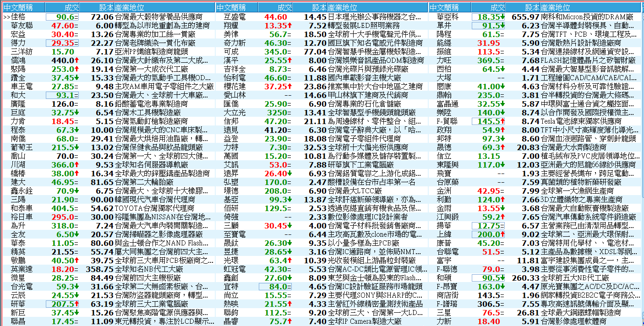Click the 互盛電 stock name
This screenshot has width=644, height=326.
[235, 16]
